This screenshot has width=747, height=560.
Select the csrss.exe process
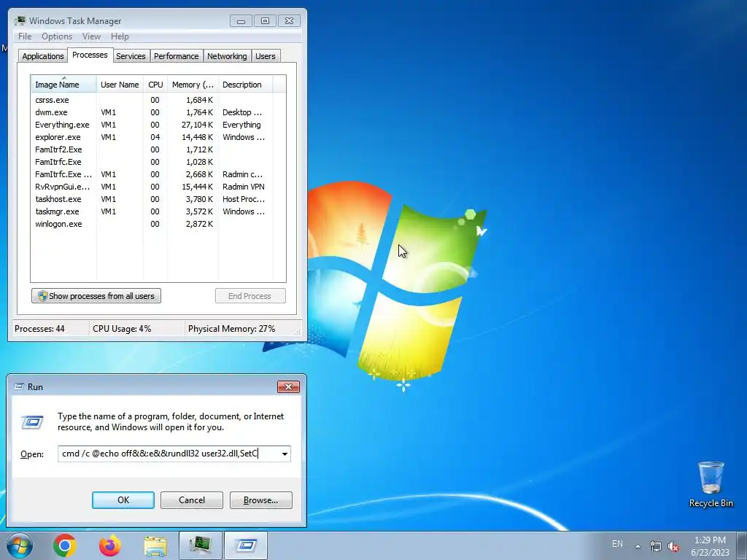tap(152, 100)
